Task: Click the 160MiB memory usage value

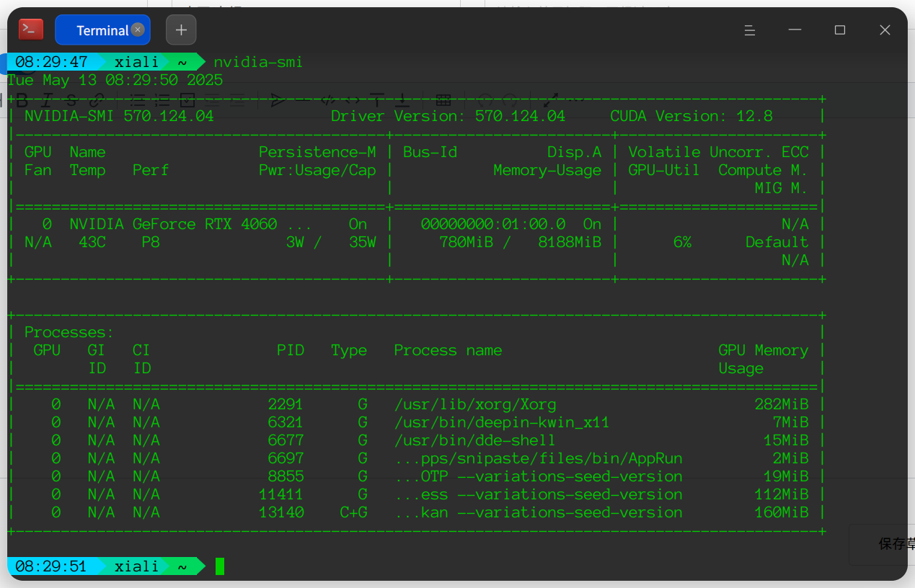Action: pyautogui.click(x=782, y=512)
